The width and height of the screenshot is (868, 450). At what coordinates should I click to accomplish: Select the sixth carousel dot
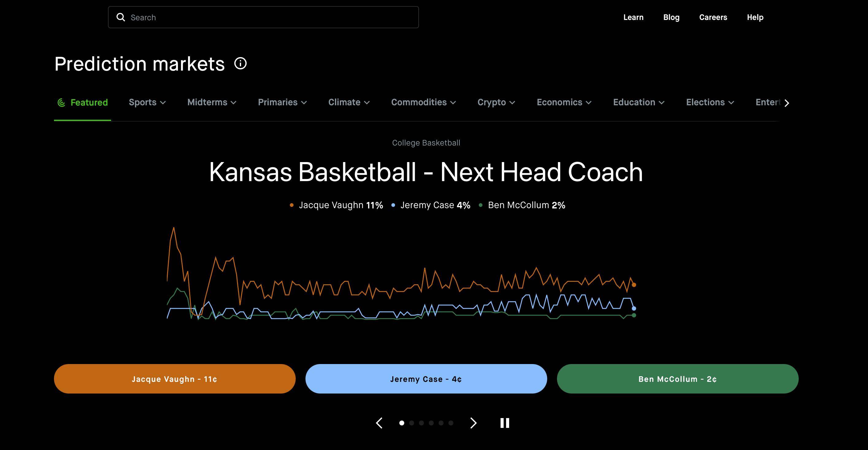click(x=451, y=423)
